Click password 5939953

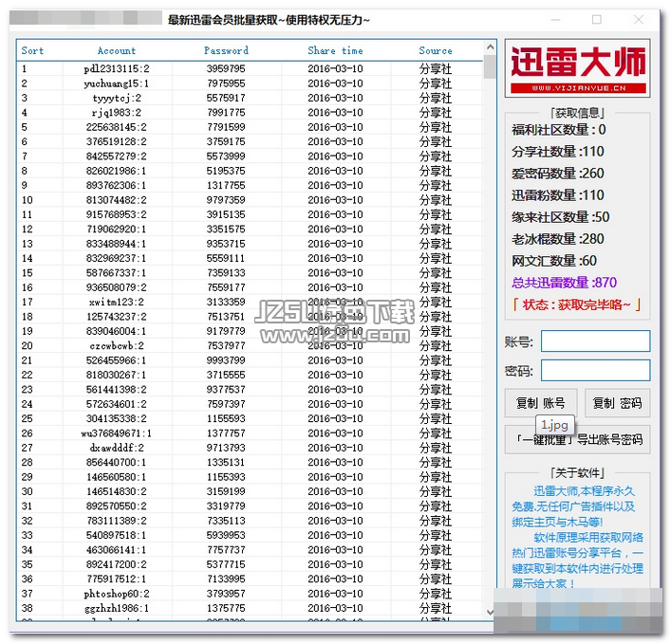pos(226,535)
